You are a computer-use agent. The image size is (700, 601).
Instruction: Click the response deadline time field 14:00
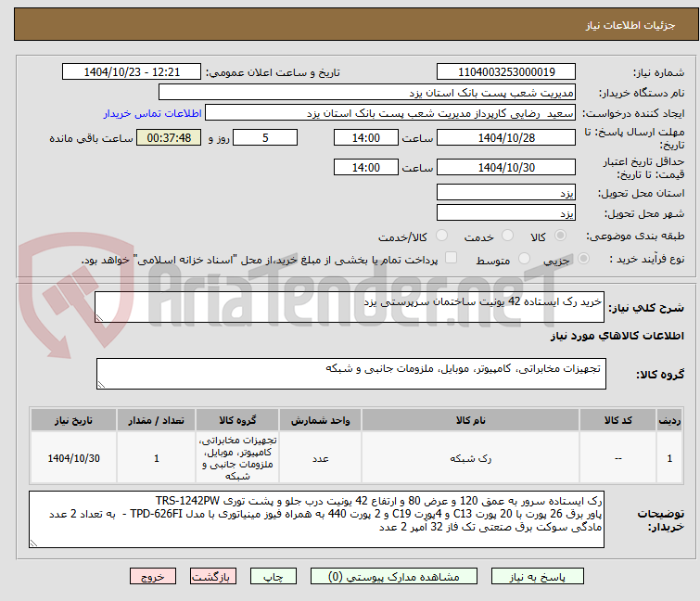click(365, 137)
